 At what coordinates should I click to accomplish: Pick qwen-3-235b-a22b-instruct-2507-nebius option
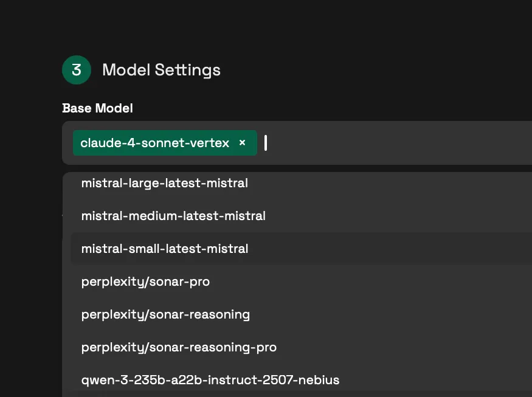(210, 380)
